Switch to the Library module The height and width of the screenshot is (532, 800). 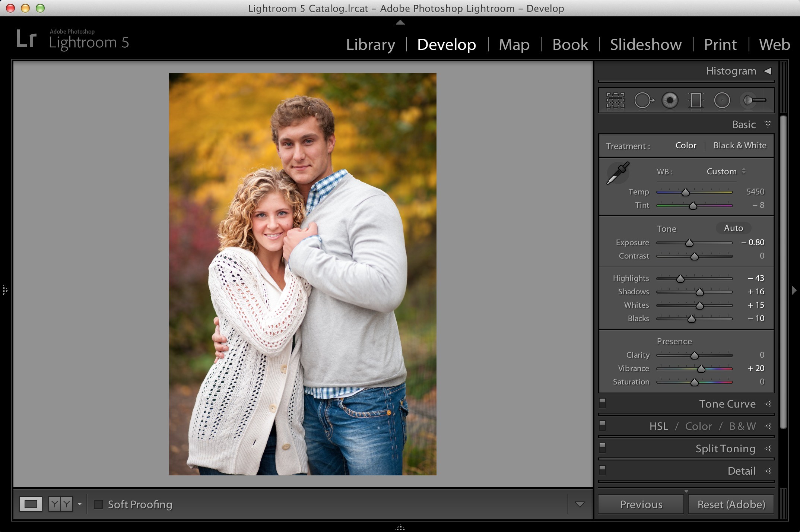tap(371, 45)
